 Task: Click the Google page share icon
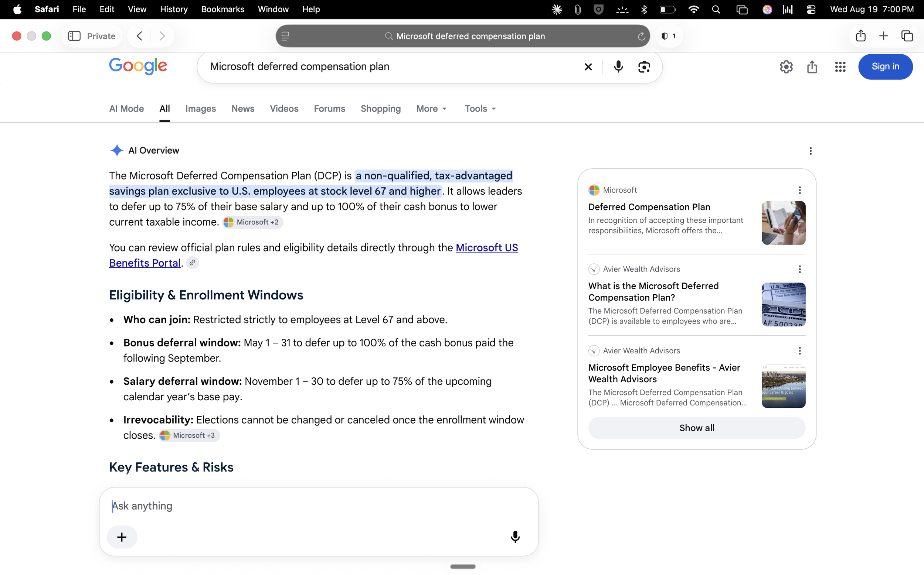point(812,67)
